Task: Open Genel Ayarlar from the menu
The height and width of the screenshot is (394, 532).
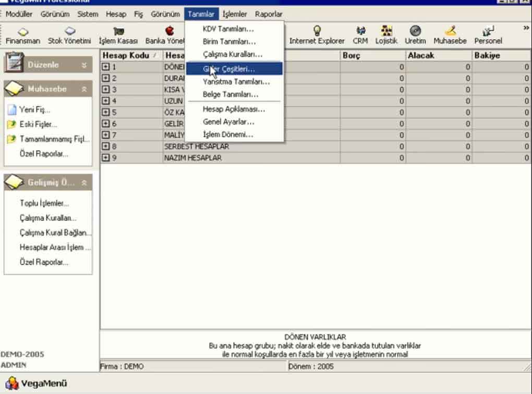Action: [235, 122]
